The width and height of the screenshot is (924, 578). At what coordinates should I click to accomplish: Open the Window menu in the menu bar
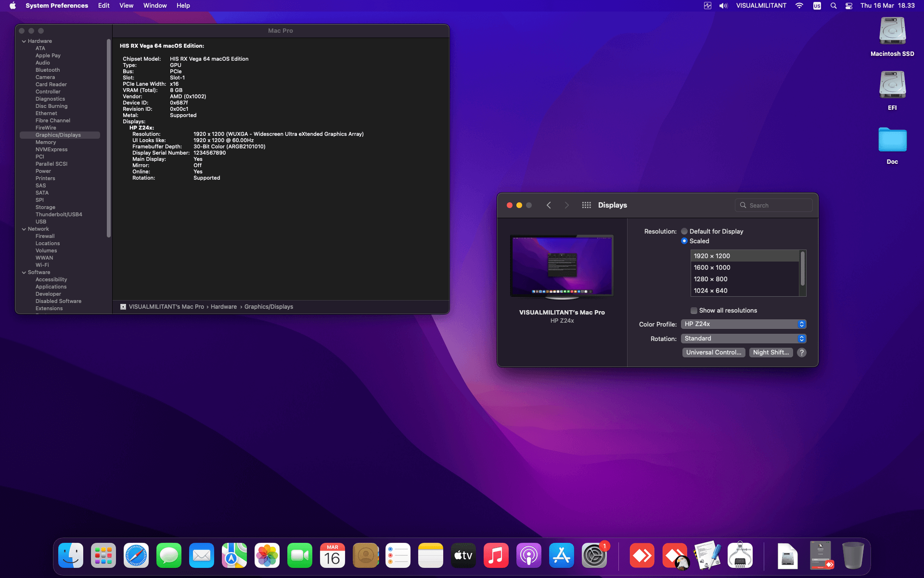point(154,5)
